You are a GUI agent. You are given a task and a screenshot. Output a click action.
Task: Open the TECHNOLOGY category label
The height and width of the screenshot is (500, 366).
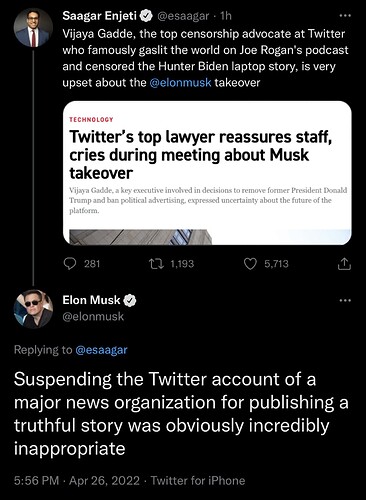click(x=91, y=120)
